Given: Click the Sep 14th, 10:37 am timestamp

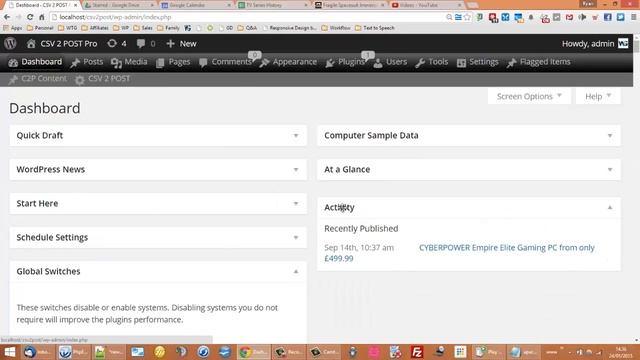Looking at the screenshot, I should (359, 247).
